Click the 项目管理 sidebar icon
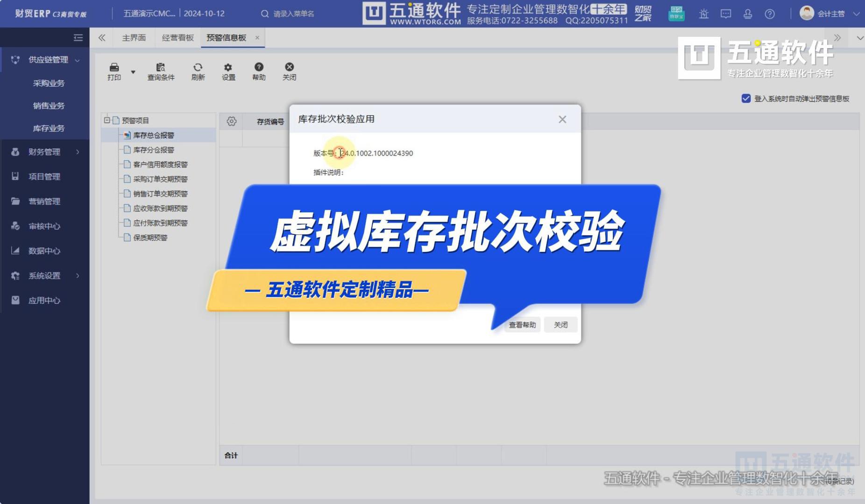Image resolution: width=865 pixels, height=504 pixels. point(15,176)
